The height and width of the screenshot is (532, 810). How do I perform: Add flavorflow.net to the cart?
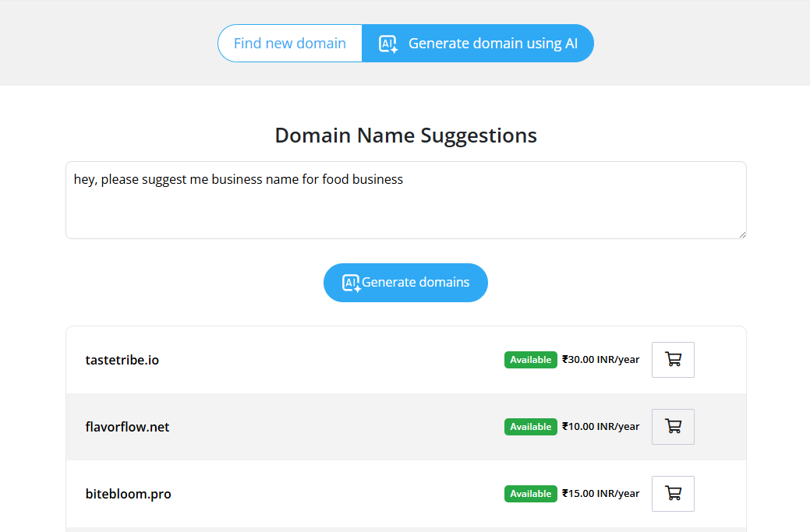pos(673,427)
